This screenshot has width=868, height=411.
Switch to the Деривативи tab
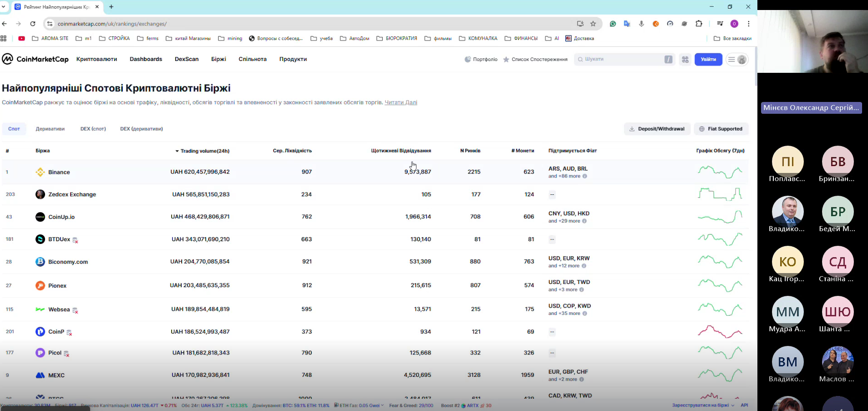click(x=50, y=129)
